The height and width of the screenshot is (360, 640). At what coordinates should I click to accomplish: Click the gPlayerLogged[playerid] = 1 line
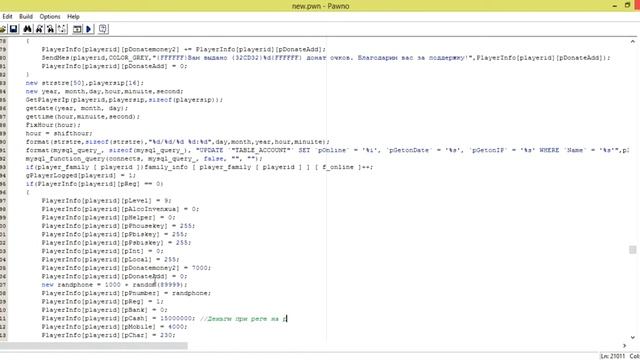(81, 176)
